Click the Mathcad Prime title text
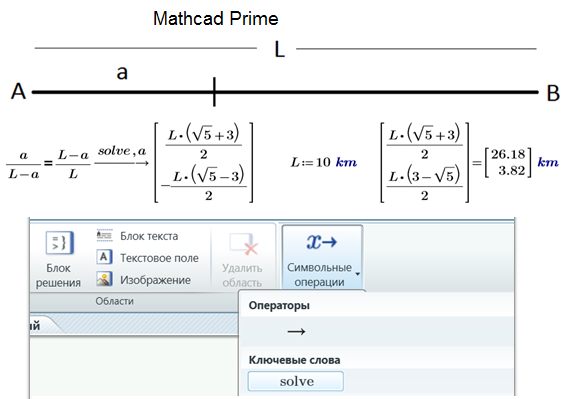Viewport: 567px width, 399px height. click(216, 18)
